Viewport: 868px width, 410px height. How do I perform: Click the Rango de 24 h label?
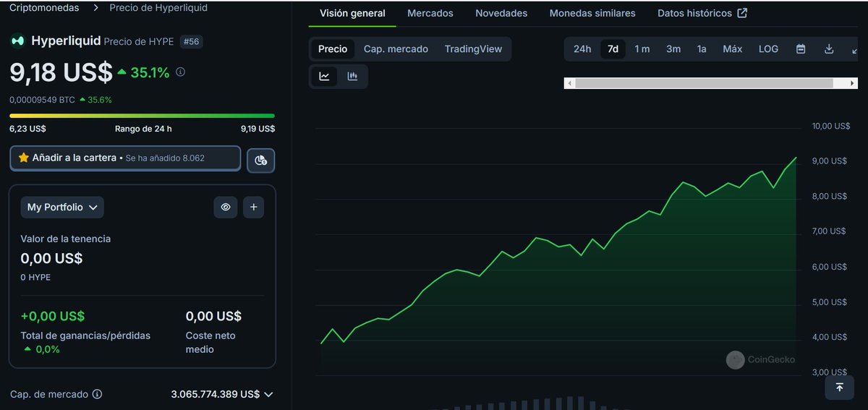143,129
